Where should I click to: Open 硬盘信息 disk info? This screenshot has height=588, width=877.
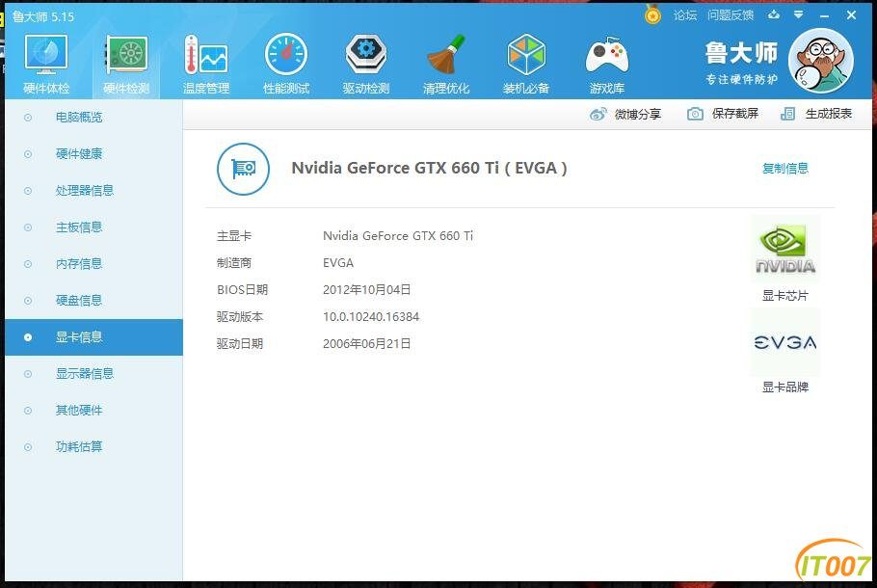[93, 301]
